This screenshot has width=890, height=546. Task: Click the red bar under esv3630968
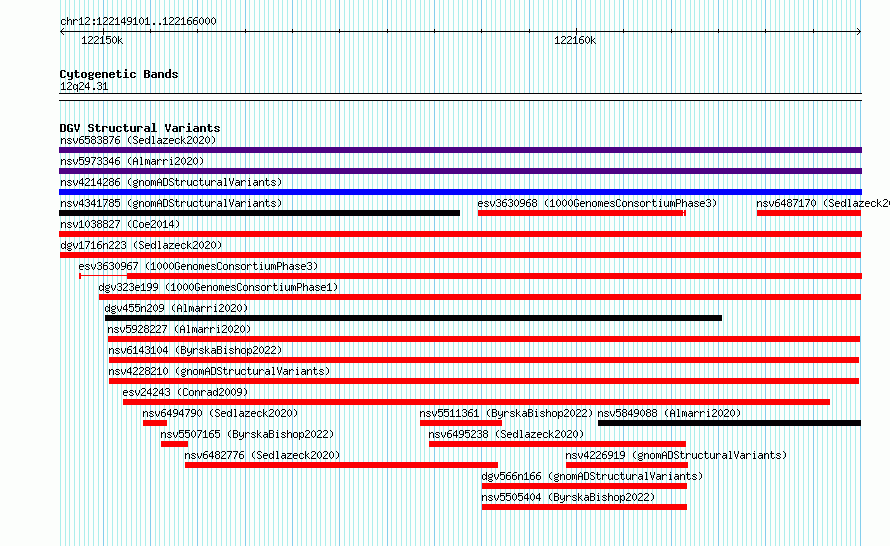point(582,213)
